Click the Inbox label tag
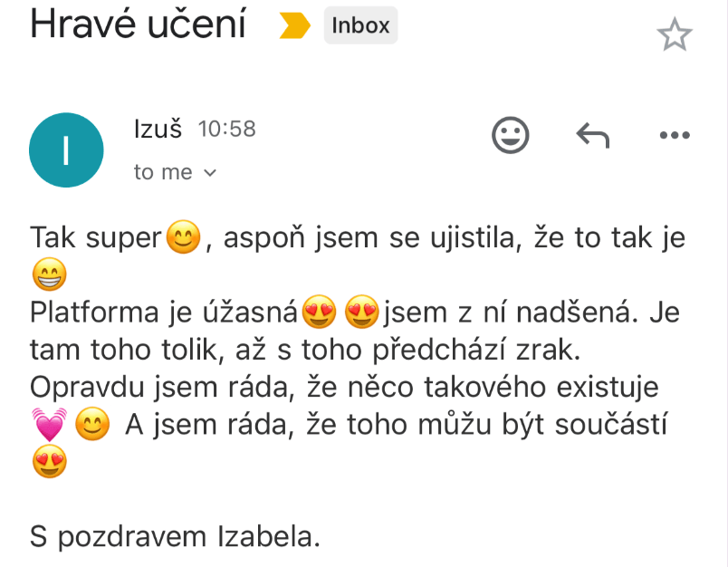Screen dimensions: 728x567 click(x=360, y=26)
